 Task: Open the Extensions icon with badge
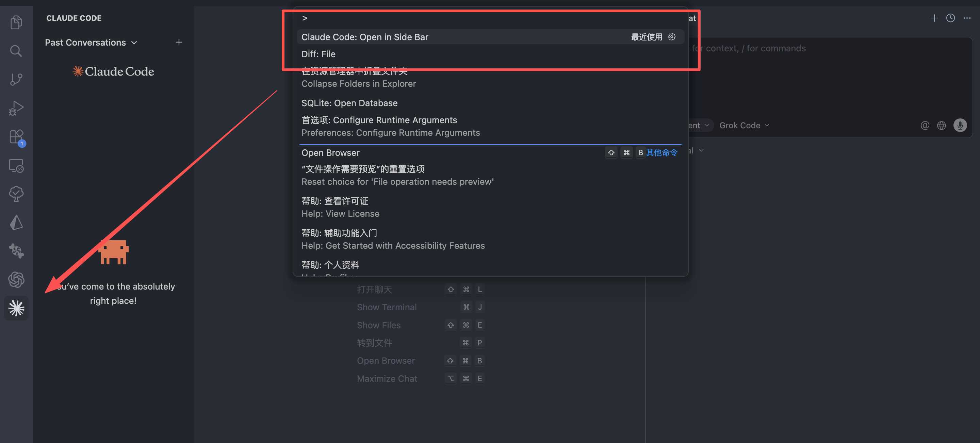pyautogui.click(x=17, y=137)
